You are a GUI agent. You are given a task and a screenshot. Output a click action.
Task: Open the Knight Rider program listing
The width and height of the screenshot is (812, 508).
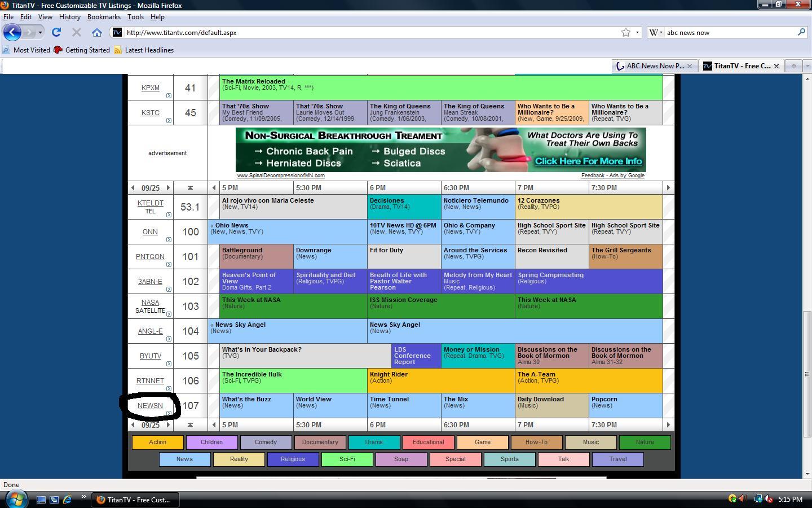point(441,381)
